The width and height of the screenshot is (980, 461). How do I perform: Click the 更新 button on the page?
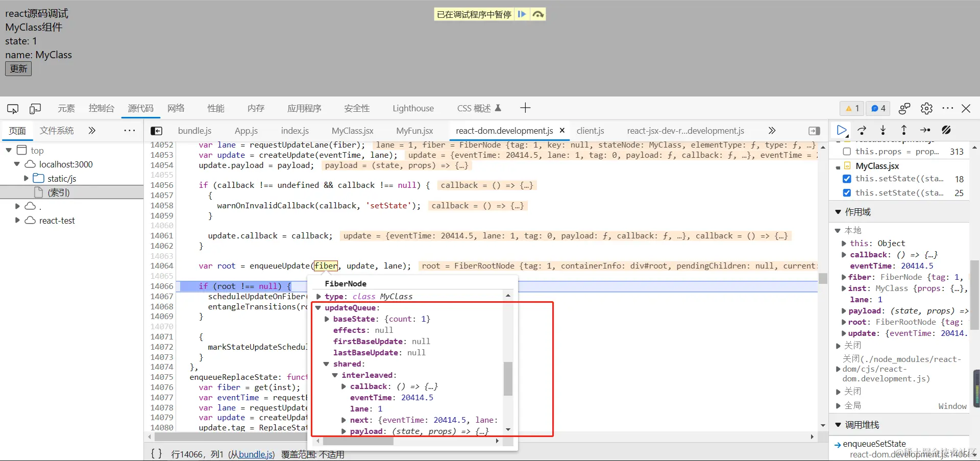[18, 69]
